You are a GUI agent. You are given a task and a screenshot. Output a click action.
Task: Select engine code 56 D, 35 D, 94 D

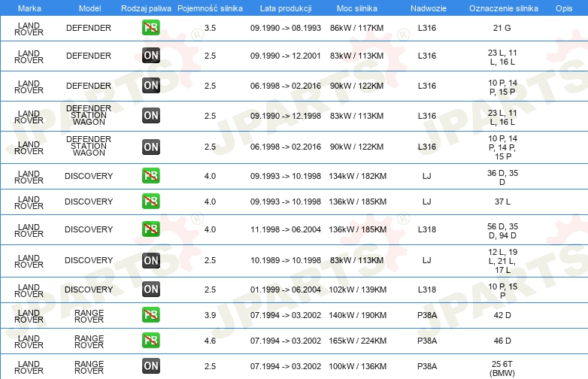pyautogui.click(x=502, y=231)
